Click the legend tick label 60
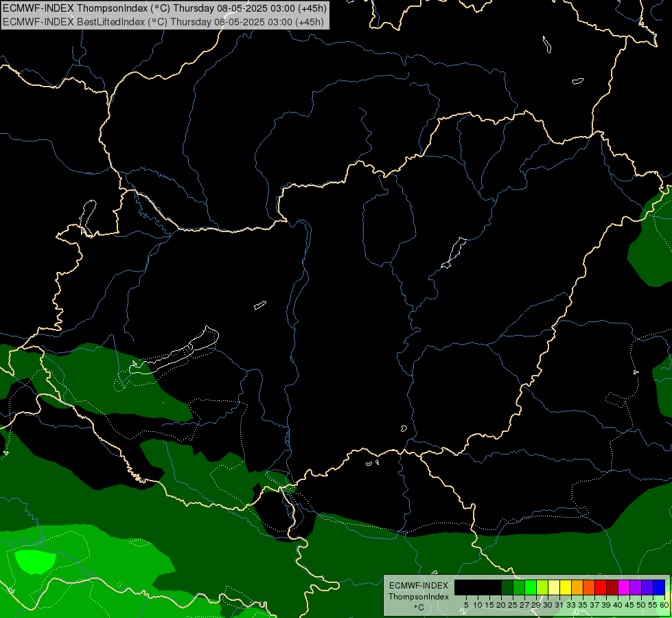This screenshot has width=672, height=618. click(664, 605)
